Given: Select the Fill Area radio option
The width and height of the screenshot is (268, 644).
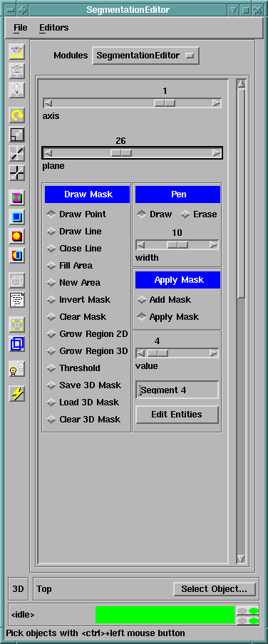Looking at the screenshot, I should 69,266.
